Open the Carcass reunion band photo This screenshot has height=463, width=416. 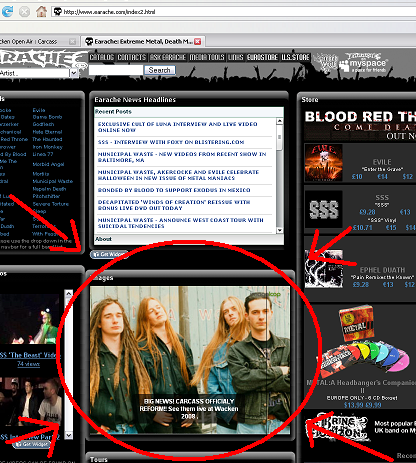coord(190,360)
